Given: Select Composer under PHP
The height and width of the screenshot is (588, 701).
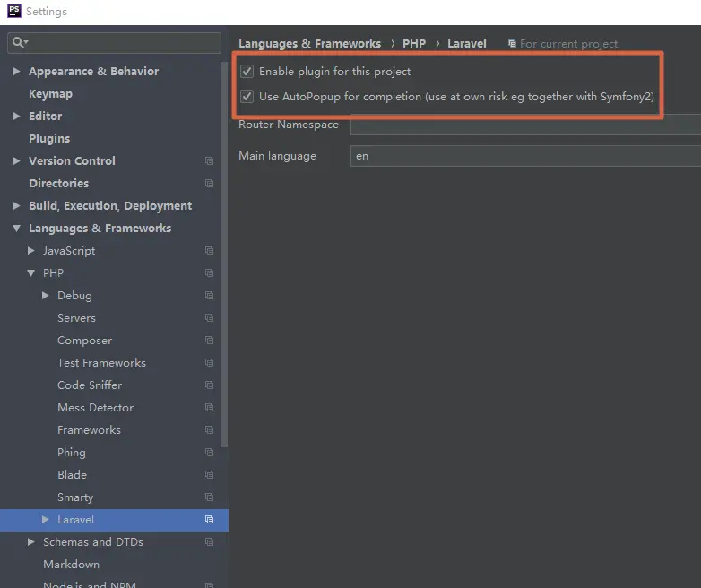Looking at the screenshot, I should [x=84, y=341].
